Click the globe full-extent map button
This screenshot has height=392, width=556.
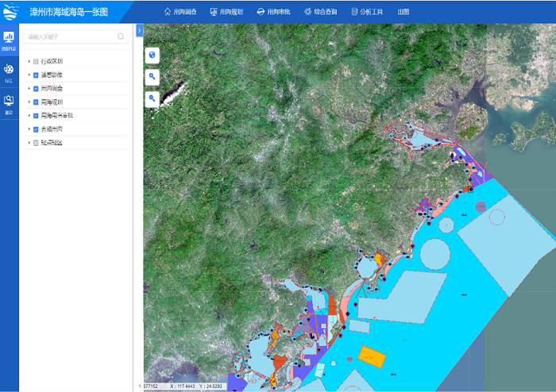pos(152,55)
